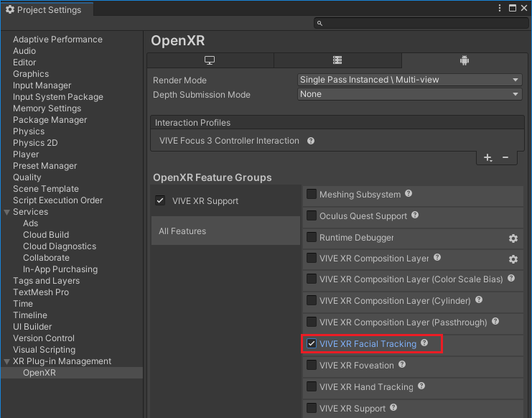The width and height of the screenshot is (532, 418).
Task: Enable VIVE XR Foveation checkbox
Action: tap(312, 365)
